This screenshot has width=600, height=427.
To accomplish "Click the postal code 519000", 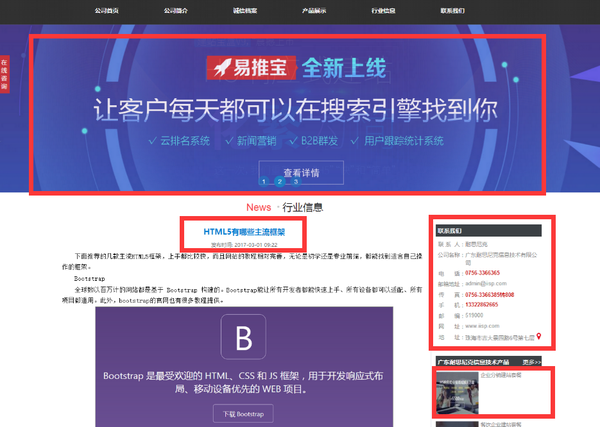I will (x=474, y=315).
